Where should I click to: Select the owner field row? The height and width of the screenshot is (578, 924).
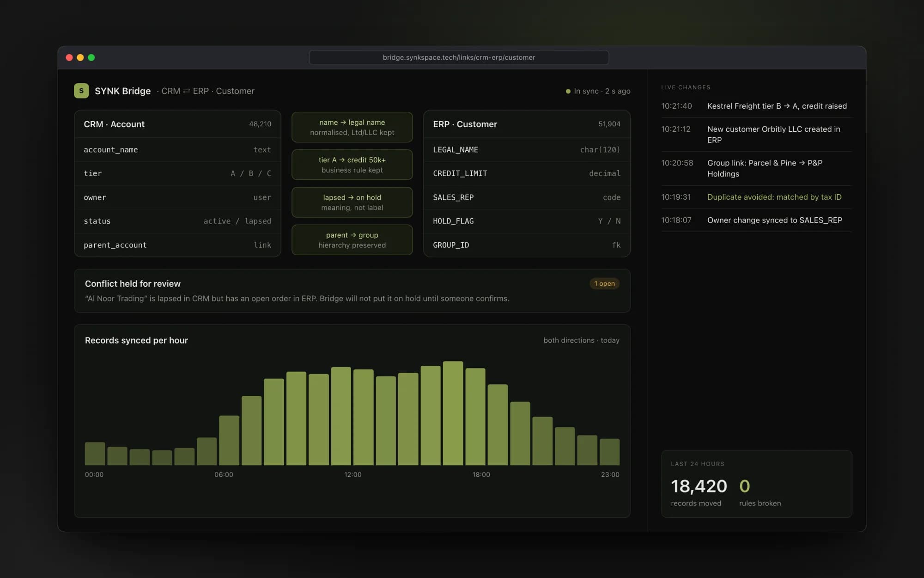177,197
